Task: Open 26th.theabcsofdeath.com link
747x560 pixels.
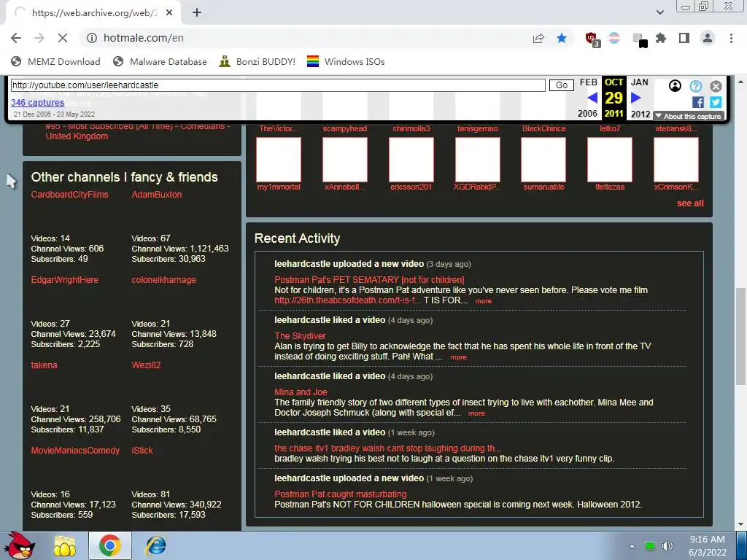Action: pos(348,300)
